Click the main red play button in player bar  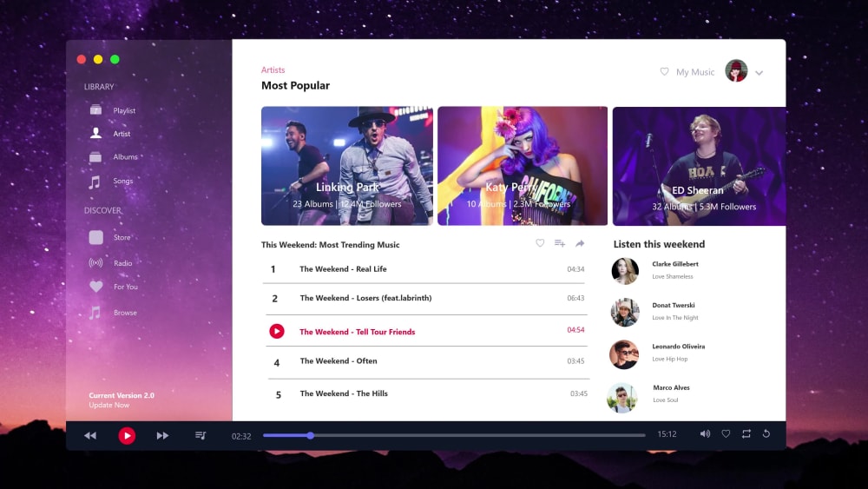127,436
